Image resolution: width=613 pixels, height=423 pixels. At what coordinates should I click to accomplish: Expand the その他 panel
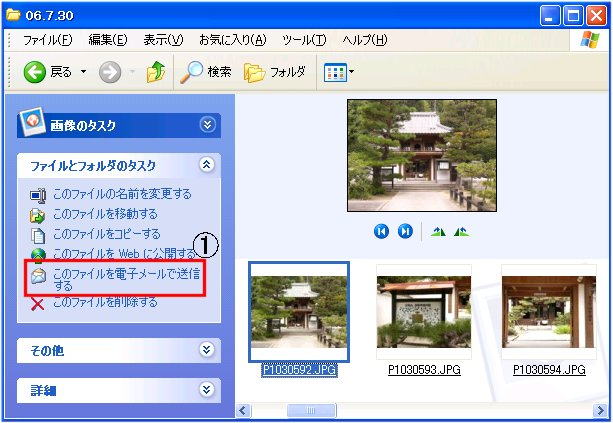point(207,350)
